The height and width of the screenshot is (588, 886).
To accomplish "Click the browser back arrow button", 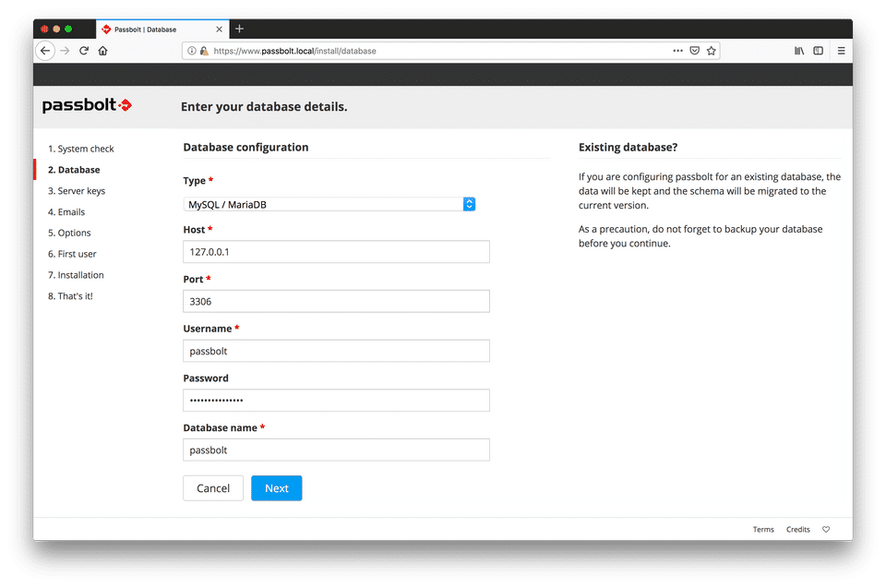I will tap(45, 51).
